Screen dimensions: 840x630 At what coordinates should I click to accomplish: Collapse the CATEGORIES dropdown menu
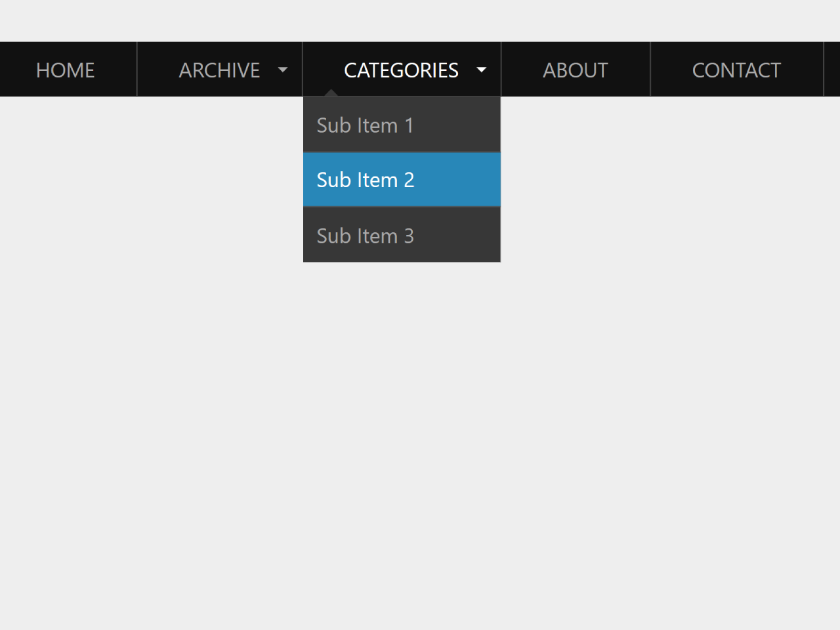[x=402, y=70]
